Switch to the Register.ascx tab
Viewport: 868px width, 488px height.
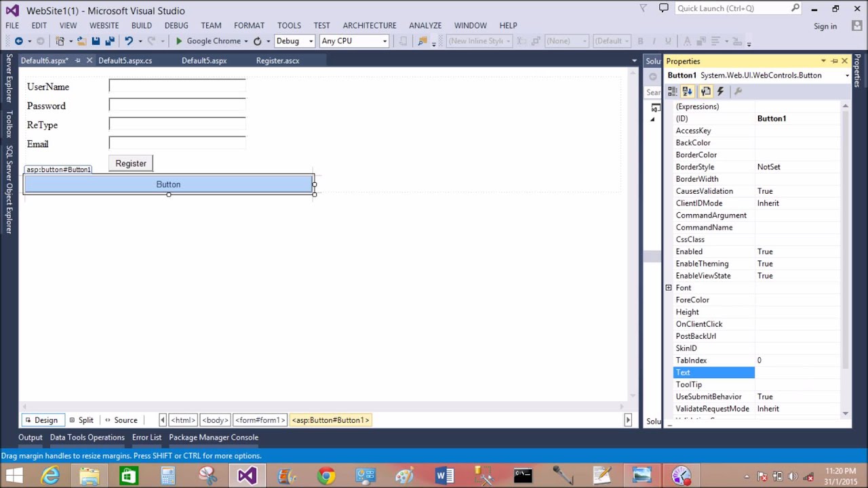(277, 60)
